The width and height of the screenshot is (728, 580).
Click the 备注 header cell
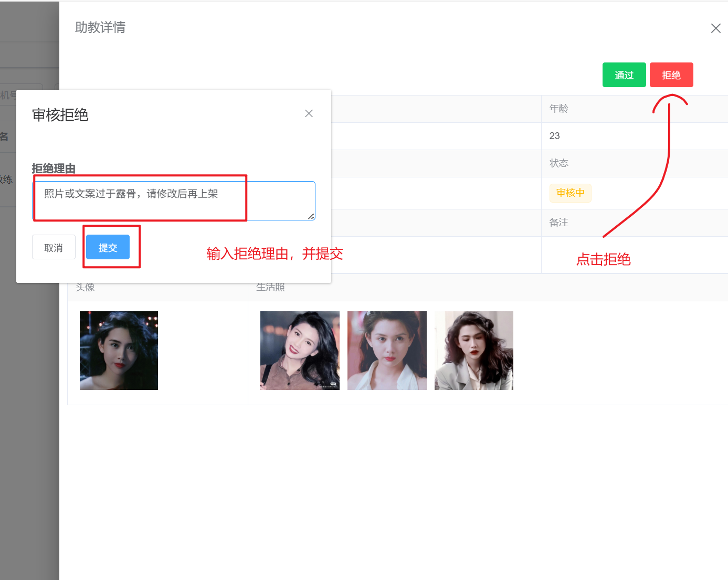559,223
